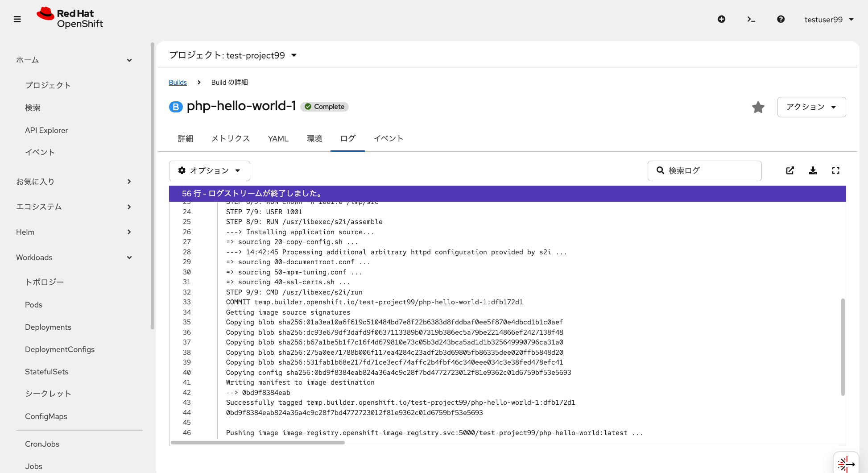Open the アクション dropdown menu

[811, 107]
